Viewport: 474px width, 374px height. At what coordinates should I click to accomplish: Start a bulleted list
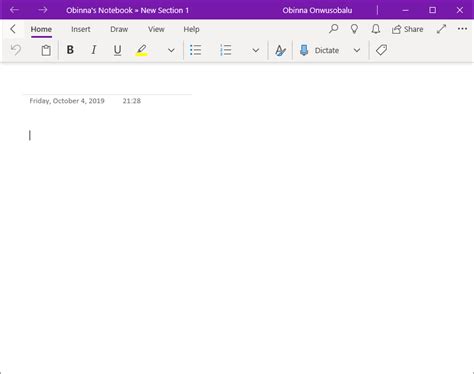196,50
